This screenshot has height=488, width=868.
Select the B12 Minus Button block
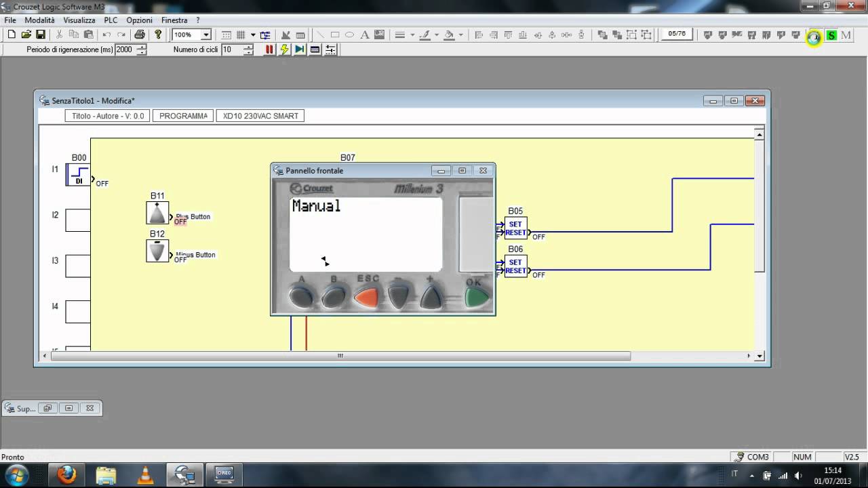coord(157,251)
